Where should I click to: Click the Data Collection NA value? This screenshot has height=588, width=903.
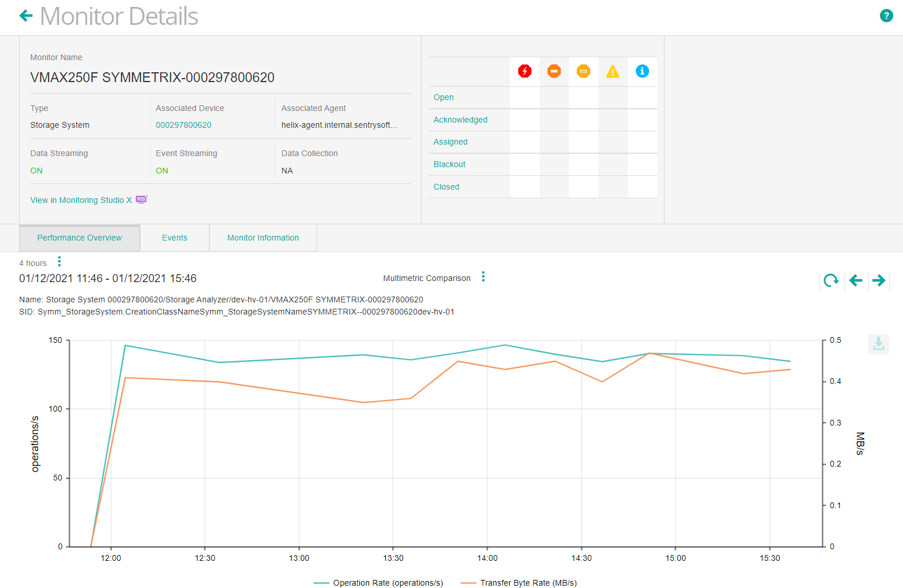point(287,171)
